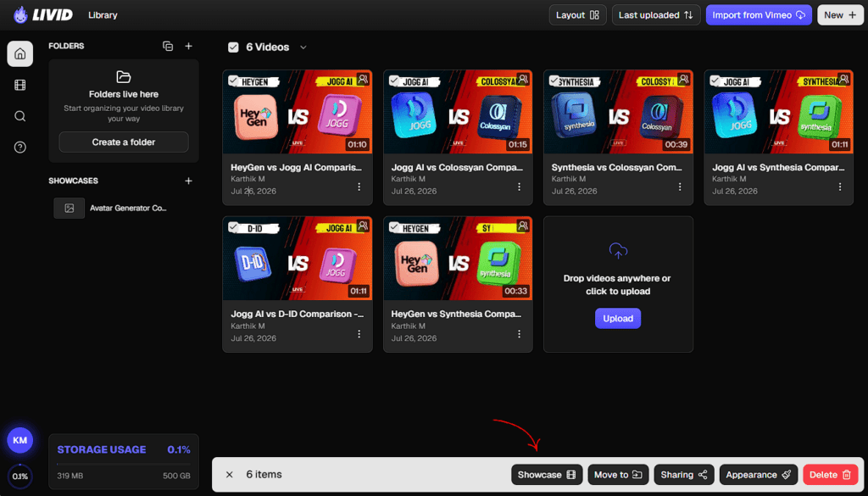Image resolution: width=868 pixels, height=496 pixels.
Task: Click the KM user avatar
Action: (20, 441)
